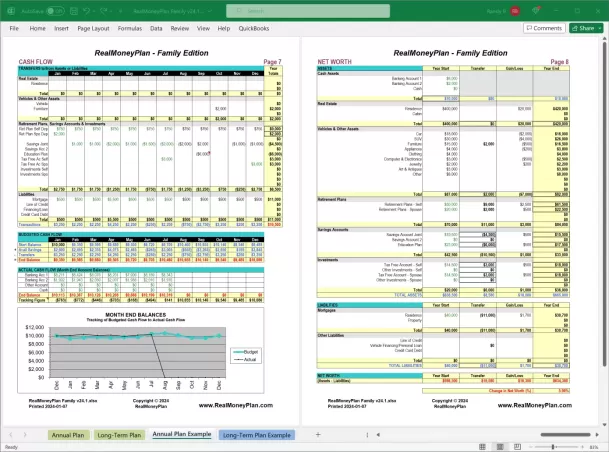The image size is (609, 452).
Task: Open the Insert ribbon tab
Action: pyautogui.click(x=61, y=28)
